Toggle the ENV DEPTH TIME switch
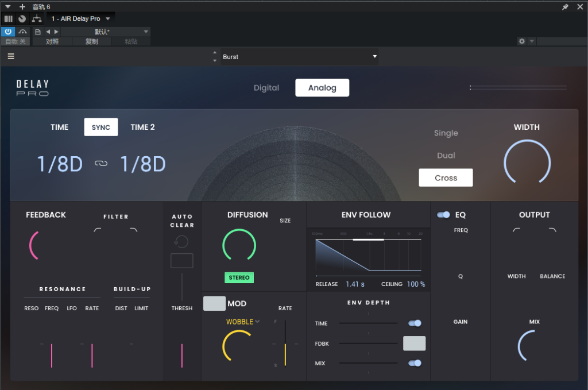Screen dimensions: 588x390 pos(415,323)
